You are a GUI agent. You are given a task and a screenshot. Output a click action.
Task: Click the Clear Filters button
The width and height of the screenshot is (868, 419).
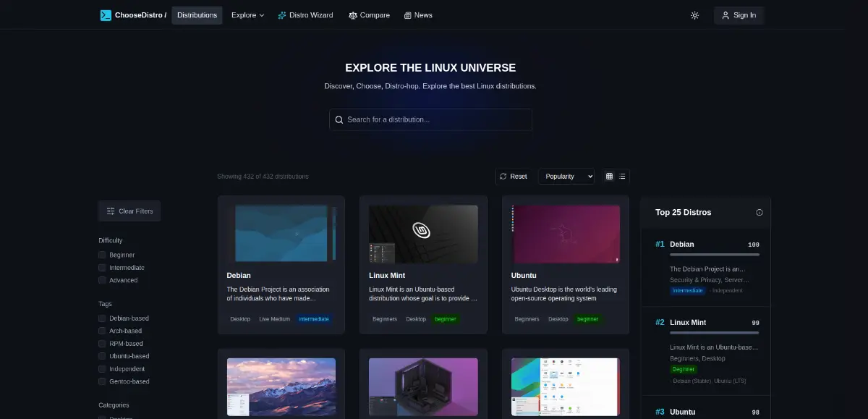(x=129, y=211)
